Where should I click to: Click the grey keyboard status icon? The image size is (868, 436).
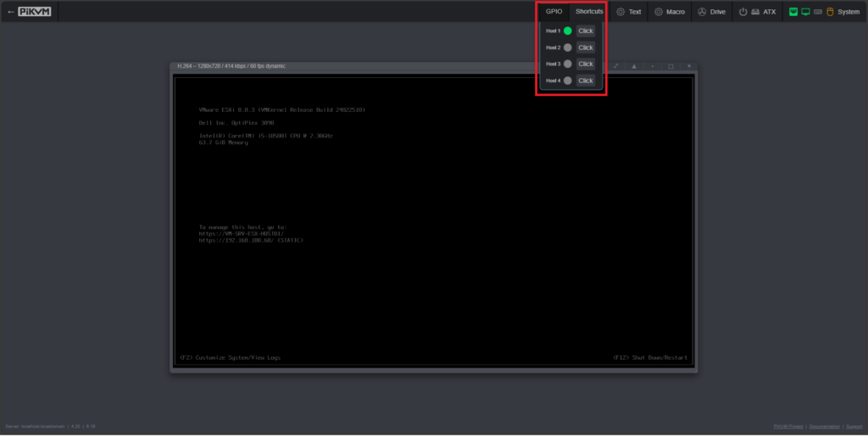(818, 12)
